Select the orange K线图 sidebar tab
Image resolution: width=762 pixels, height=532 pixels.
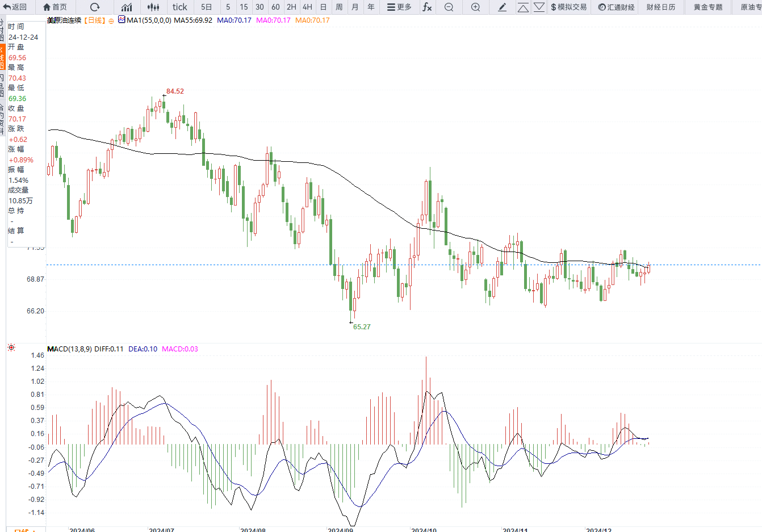tap(2, 57)
